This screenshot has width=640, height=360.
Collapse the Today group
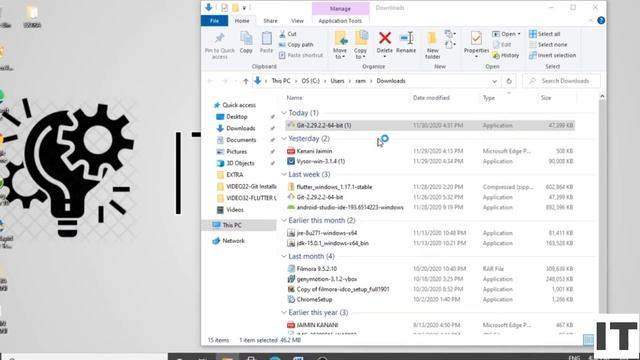(x=284, y=113)
